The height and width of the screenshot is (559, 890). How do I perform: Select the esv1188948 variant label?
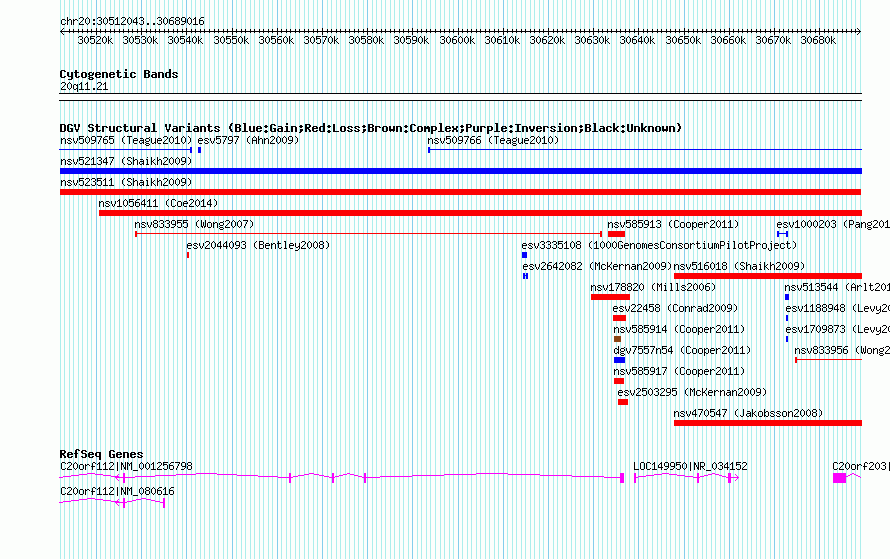click(837, 308)
